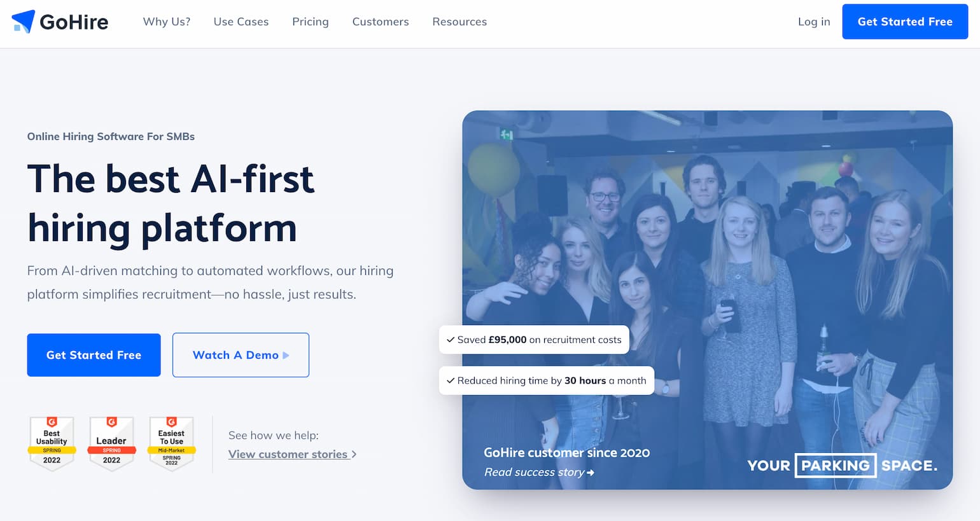Open the Why Us? navigation menu
The height and width of the screenshot is (521, 980).
pos(167,22)
